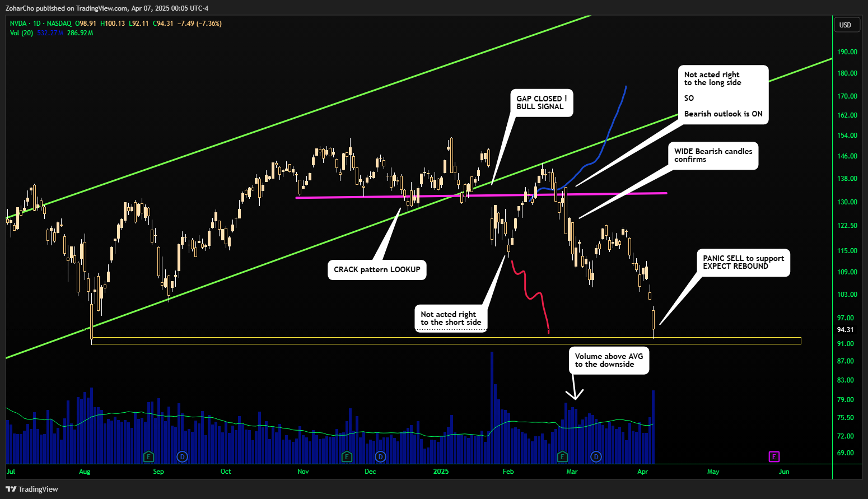
Task: Click the 162.00 price axis label
Action: point(847,115)
